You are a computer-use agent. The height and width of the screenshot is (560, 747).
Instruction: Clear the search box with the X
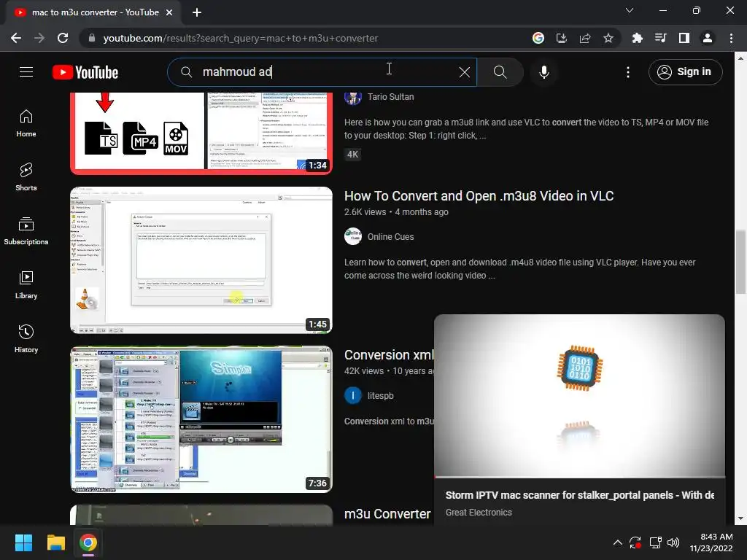point(465,72)
